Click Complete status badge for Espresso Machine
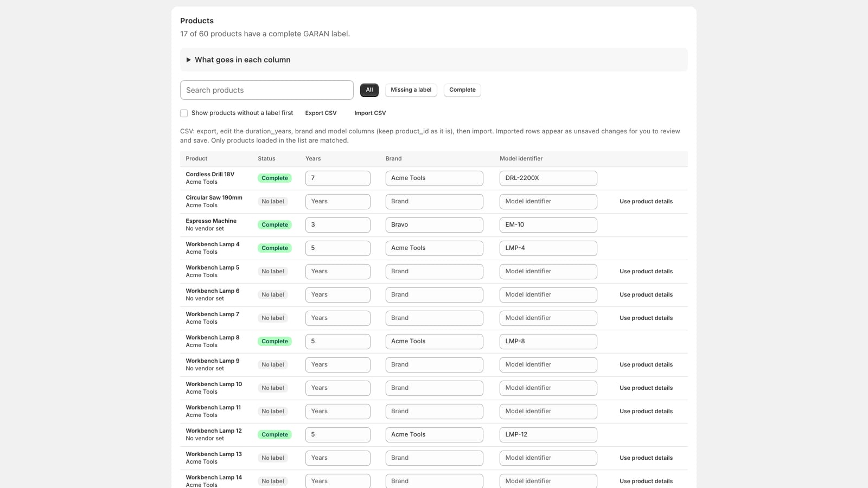Viewport: 868px width, 488px height. tap(275, 225)
